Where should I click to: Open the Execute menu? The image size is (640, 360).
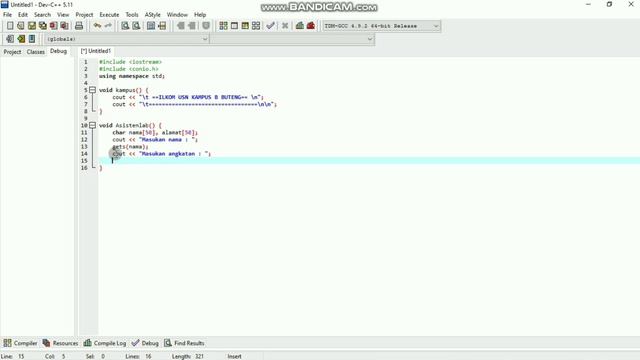point(109,15)
